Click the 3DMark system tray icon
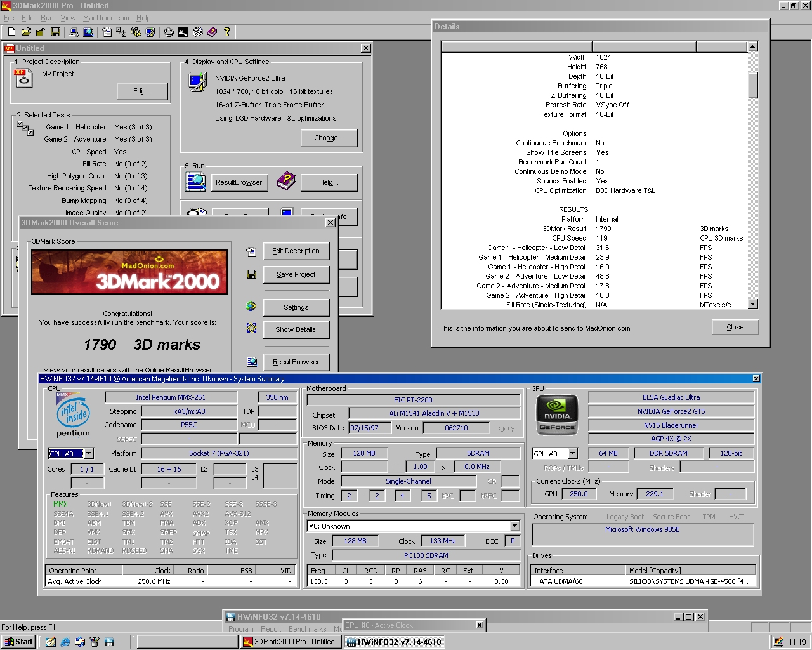812x650 pixels. [779, 642]
